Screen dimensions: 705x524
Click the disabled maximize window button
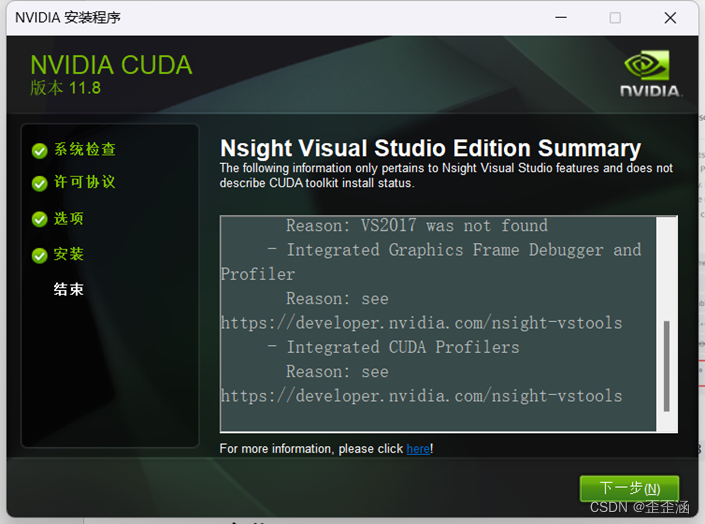tap(615, 18)
